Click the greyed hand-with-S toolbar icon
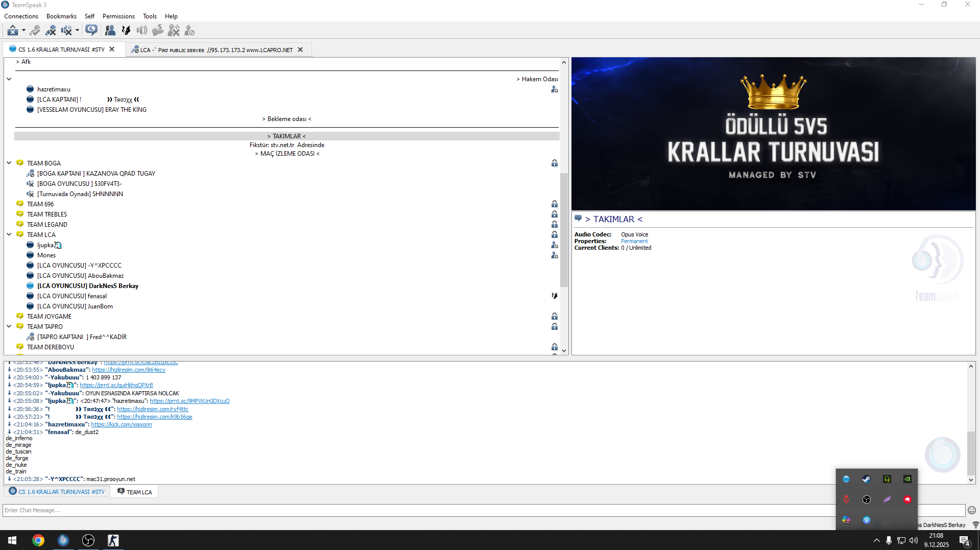 [x=158, y=31]
